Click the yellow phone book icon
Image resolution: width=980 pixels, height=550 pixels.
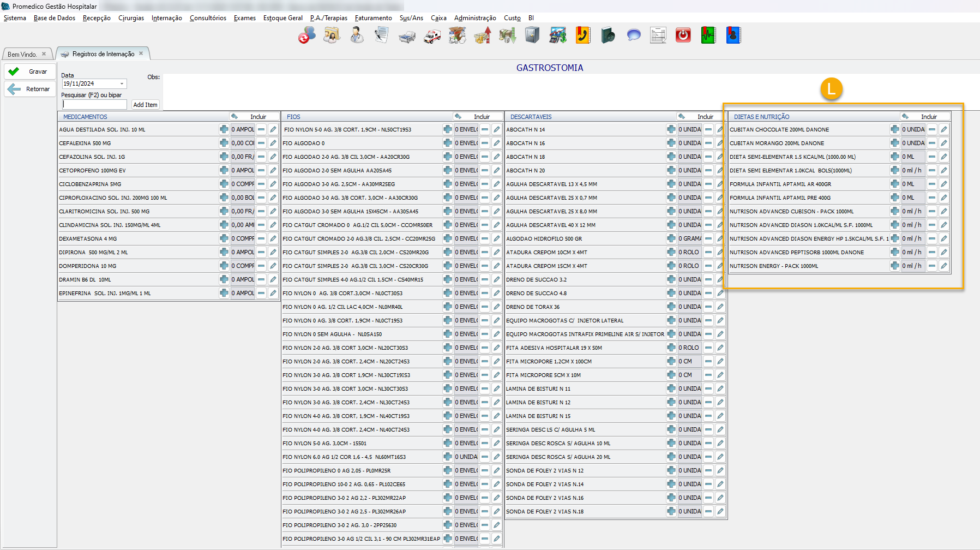pos(583,36)
